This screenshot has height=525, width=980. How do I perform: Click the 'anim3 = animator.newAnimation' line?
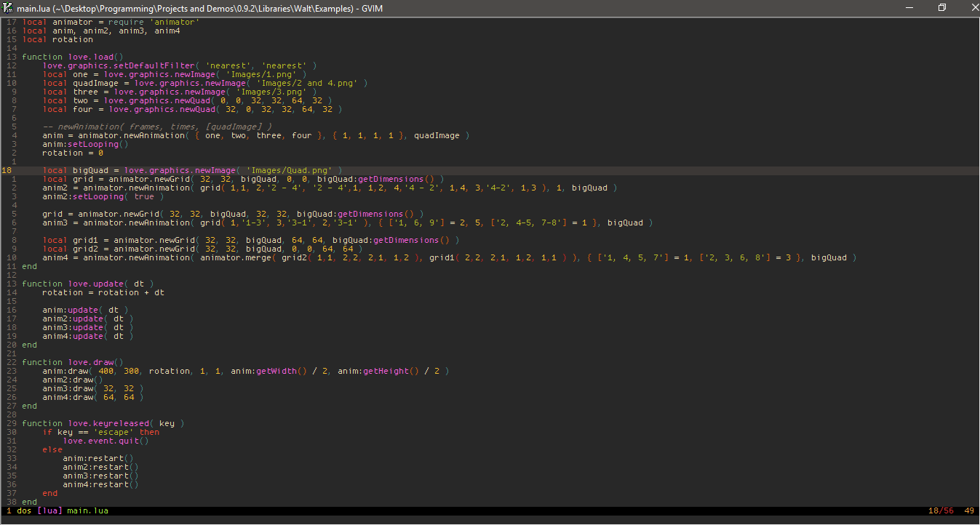pyautogui.click(x=348, y=223)
